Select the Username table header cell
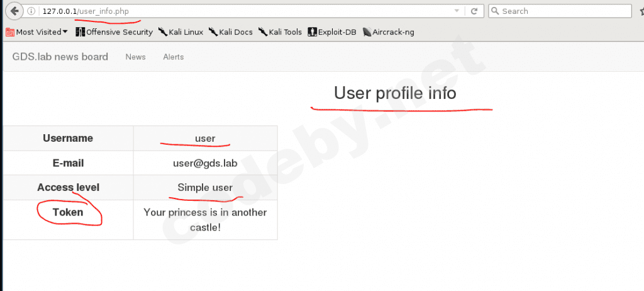644x291 pixels. coord(68,139)
